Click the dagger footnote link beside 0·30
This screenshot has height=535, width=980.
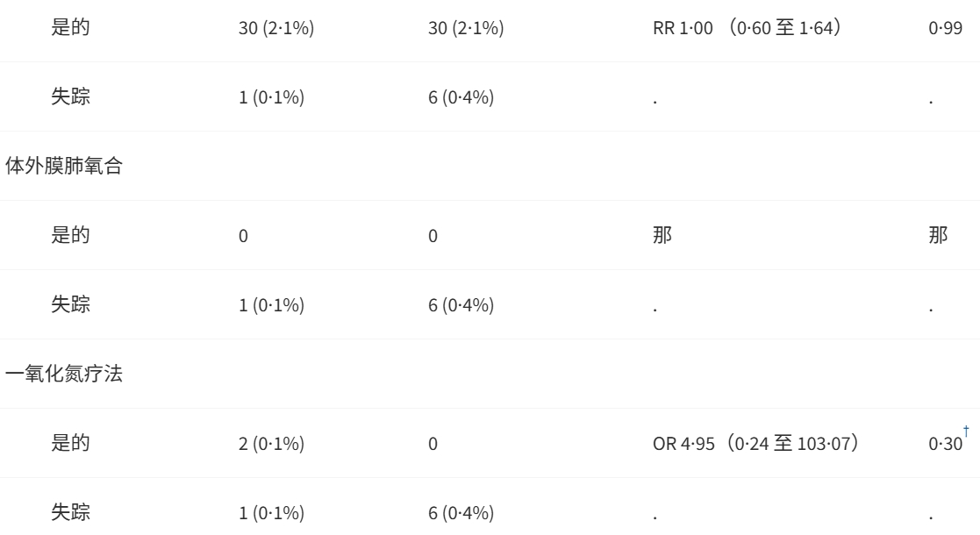point(966,432)
